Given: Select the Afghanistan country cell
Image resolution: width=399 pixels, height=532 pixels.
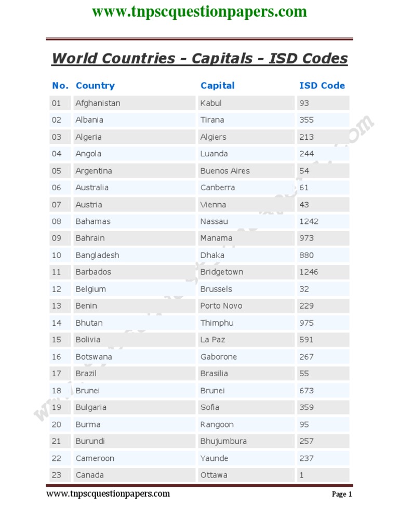Looking at the screenshot, I should pyautogui.click(x=98, y=103).
